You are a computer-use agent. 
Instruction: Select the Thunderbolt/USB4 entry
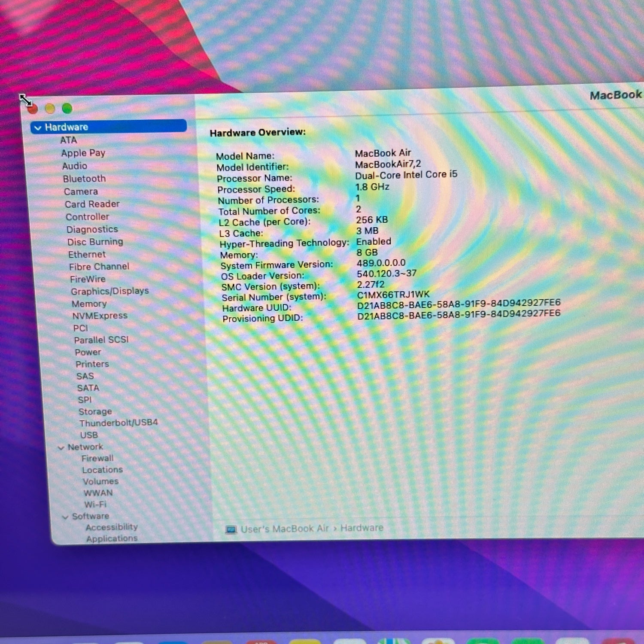(x=118, y=423)
